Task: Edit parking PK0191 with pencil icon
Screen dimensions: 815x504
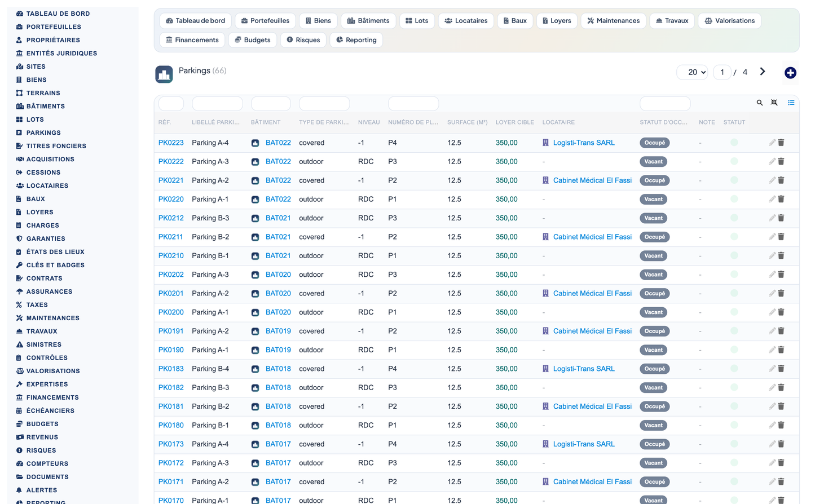Action: click(x=772, y=331)
